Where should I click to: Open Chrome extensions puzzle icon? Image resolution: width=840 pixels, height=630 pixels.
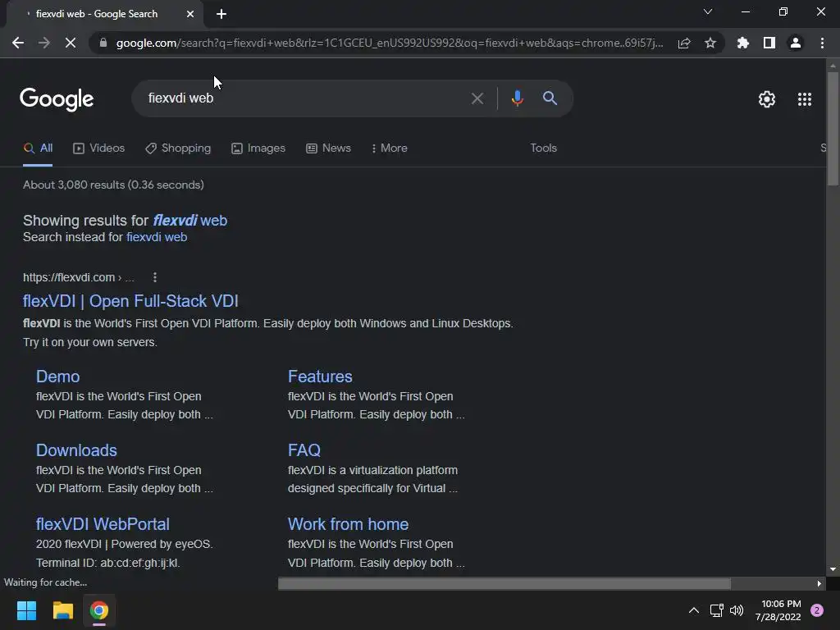click(743, 43)
